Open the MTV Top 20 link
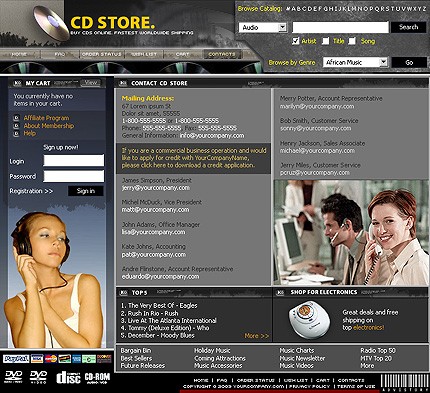This screenshot has height=393, width=430. [376, 358]
